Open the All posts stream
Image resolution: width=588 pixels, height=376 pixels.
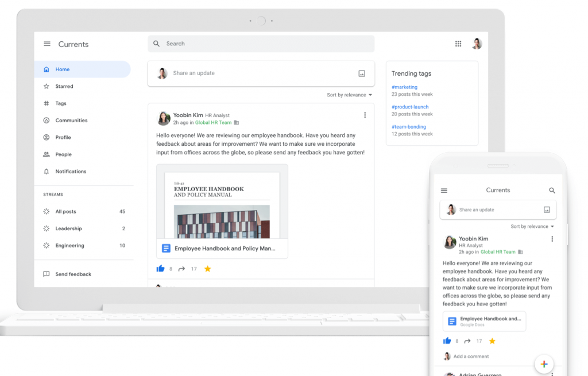tap(84, 211)
